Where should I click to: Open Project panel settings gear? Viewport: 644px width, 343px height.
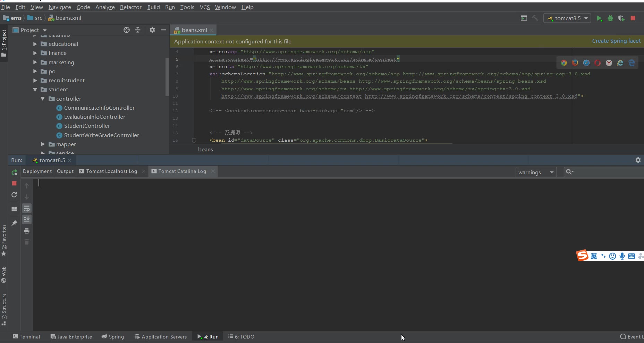pos(152,30)
